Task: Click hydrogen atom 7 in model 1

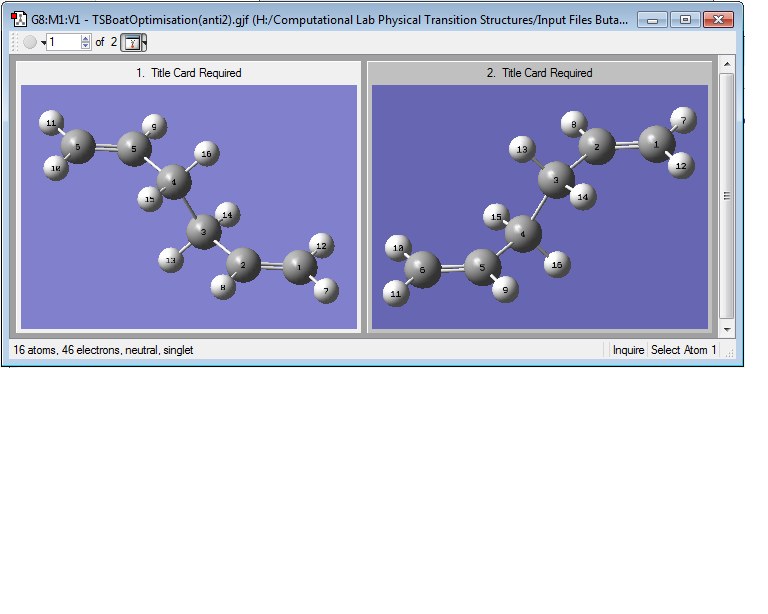Action: tap(326, 291)
